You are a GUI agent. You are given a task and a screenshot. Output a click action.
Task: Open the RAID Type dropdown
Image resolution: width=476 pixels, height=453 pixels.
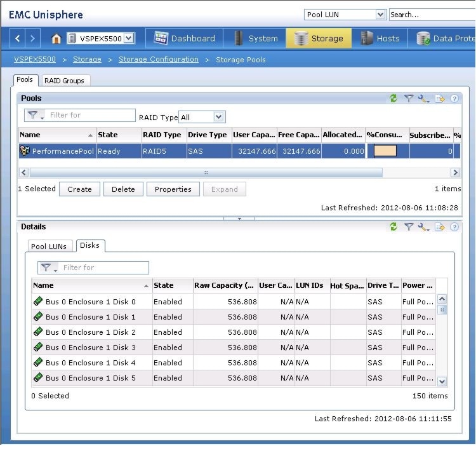pyautogui.click(x=218, y=118)
